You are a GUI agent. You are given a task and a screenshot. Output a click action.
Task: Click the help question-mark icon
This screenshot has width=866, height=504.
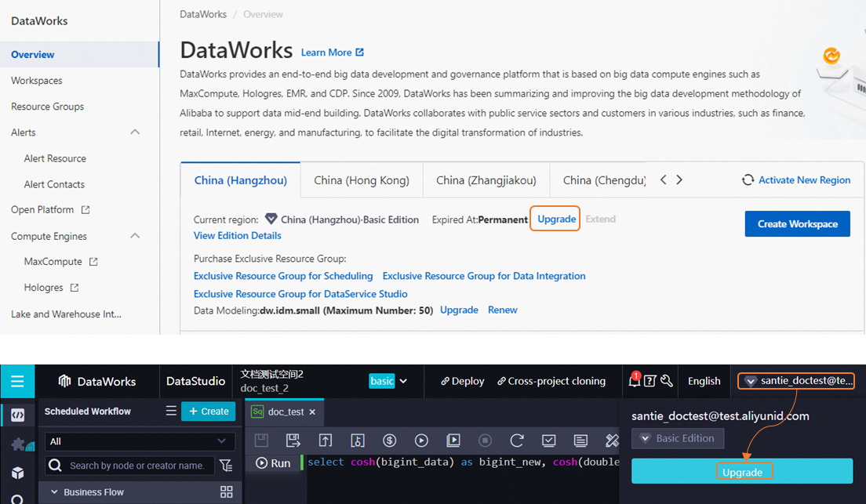[x=650, y=381]
